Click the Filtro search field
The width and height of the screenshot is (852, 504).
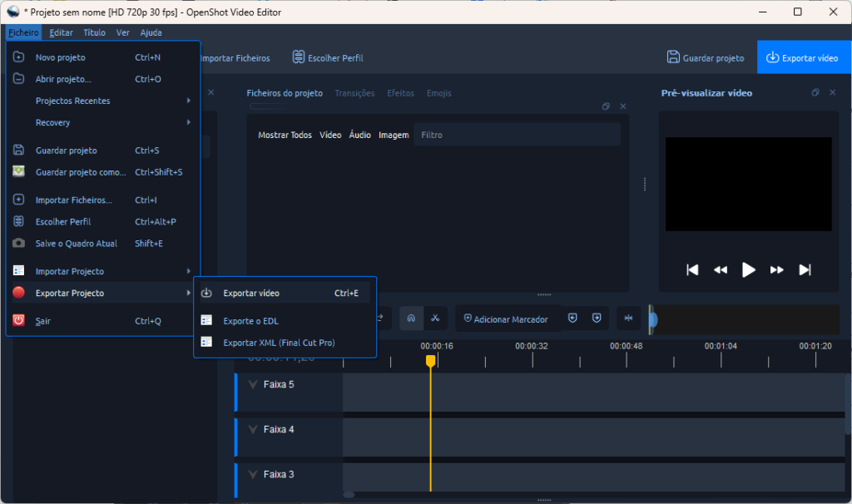(516, 135)
